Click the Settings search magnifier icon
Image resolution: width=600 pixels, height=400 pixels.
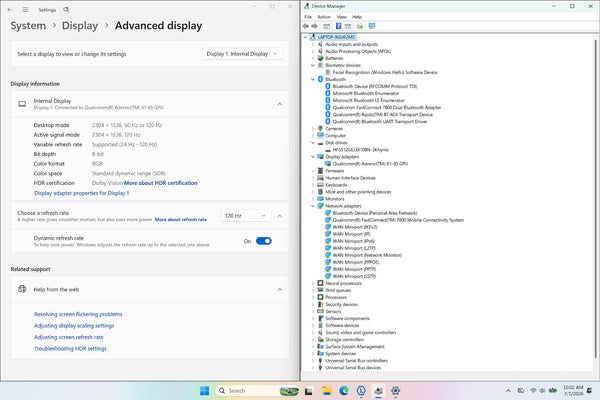click(x=66, y=10)
